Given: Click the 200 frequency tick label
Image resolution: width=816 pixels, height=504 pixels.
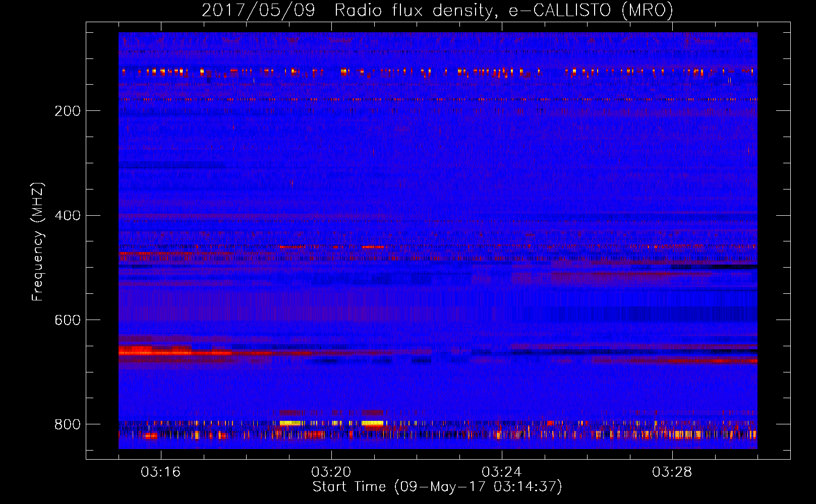Looking at the screenshot, I should coord(68,111).
